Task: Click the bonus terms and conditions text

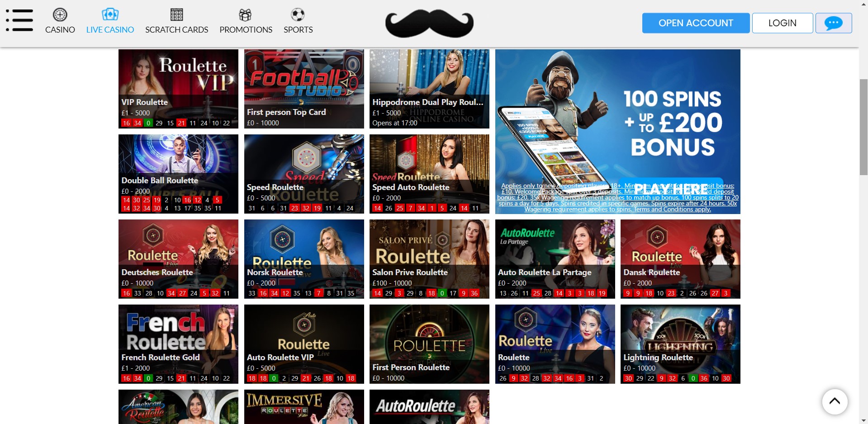Action: coord(617,198)
